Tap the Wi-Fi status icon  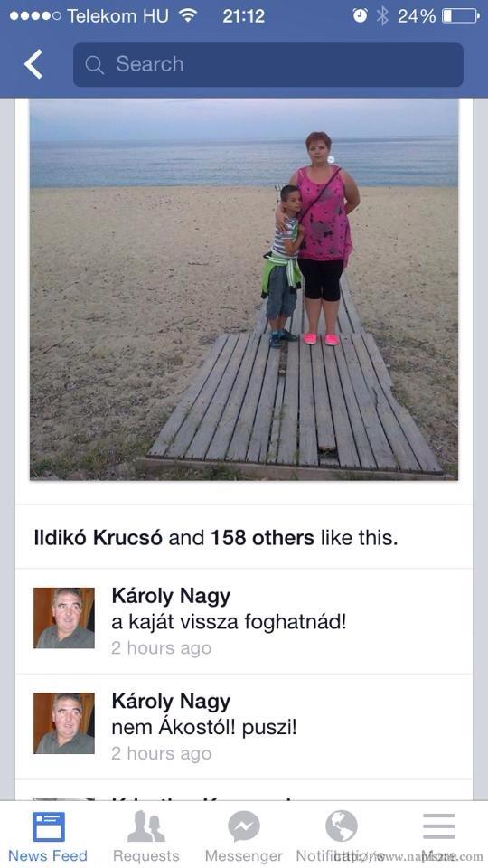pyautogui.click(x=188, y=15)
